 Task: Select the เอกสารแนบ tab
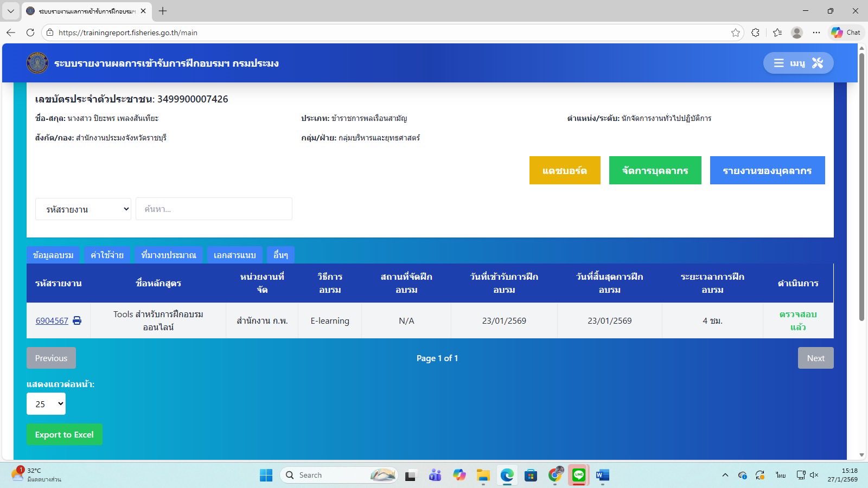234,255
